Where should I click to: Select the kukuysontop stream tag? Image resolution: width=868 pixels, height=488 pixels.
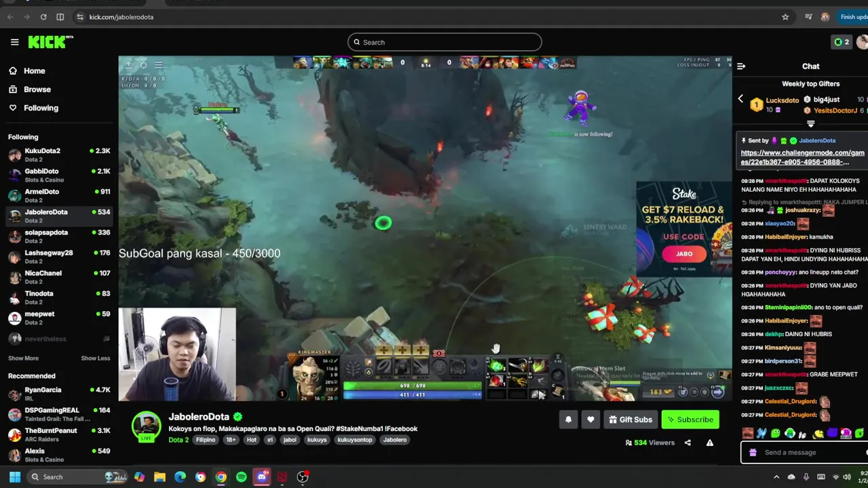pyautogui.click(x=355, y=440)
